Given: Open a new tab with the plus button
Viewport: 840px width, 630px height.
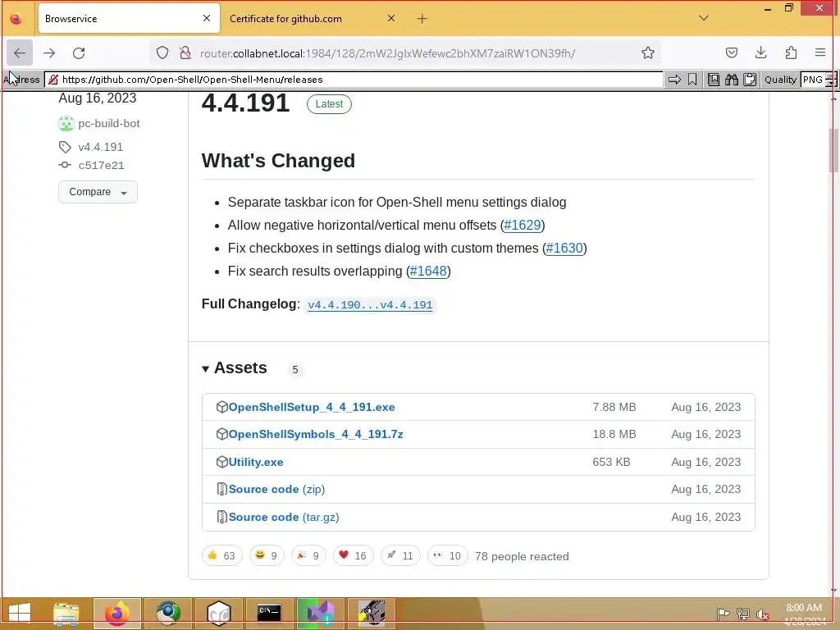Looking at the screenshot, I should pos(422,19).
